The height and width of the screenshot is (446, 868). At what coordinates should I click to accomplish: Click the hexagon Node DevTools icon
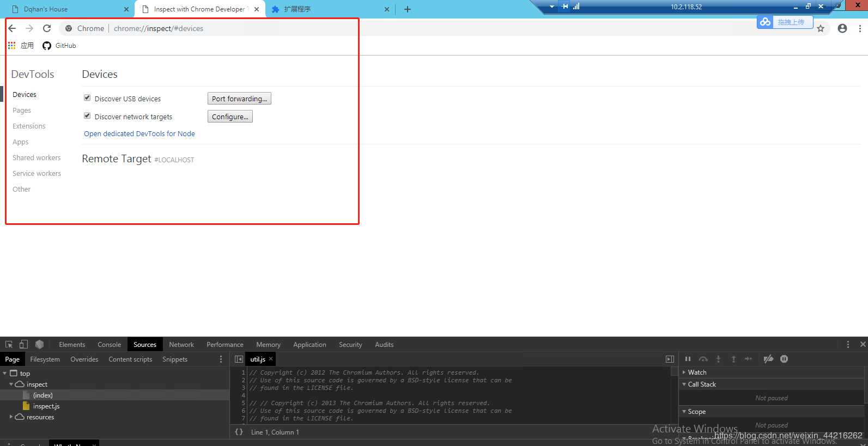39,345
